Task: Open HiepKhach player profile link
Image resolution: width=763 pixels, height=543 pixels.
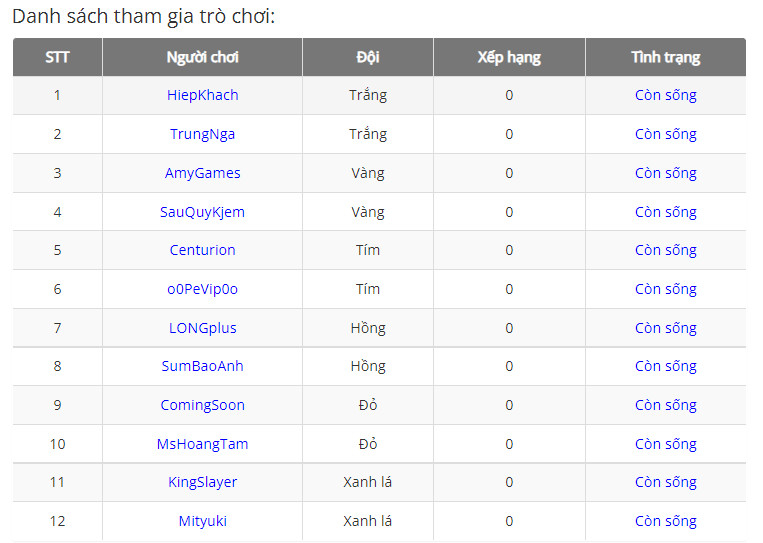Action: 202,95
